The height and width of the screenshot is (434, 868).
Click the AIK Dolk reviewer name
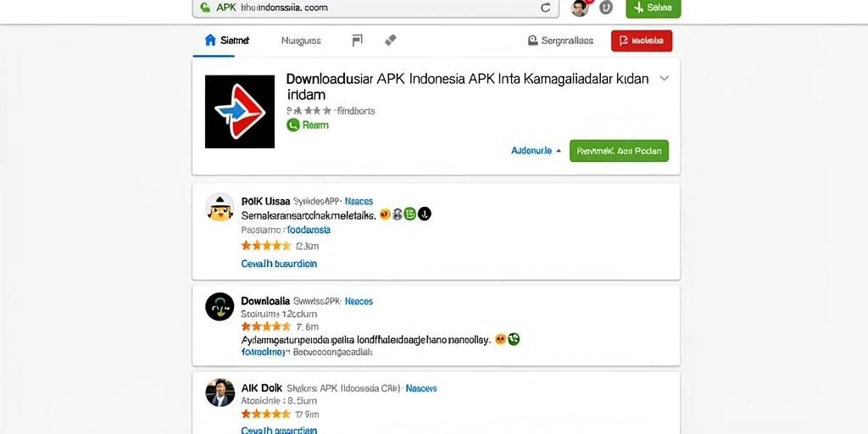(x=262, y=388)
